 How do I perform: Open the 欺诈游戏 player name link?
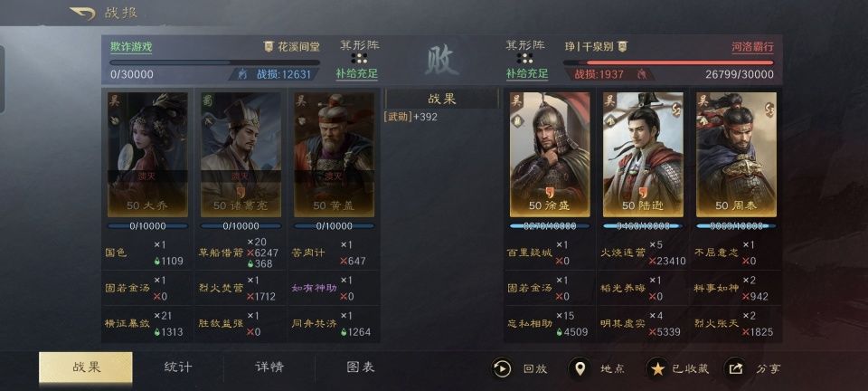click(130, 46)
